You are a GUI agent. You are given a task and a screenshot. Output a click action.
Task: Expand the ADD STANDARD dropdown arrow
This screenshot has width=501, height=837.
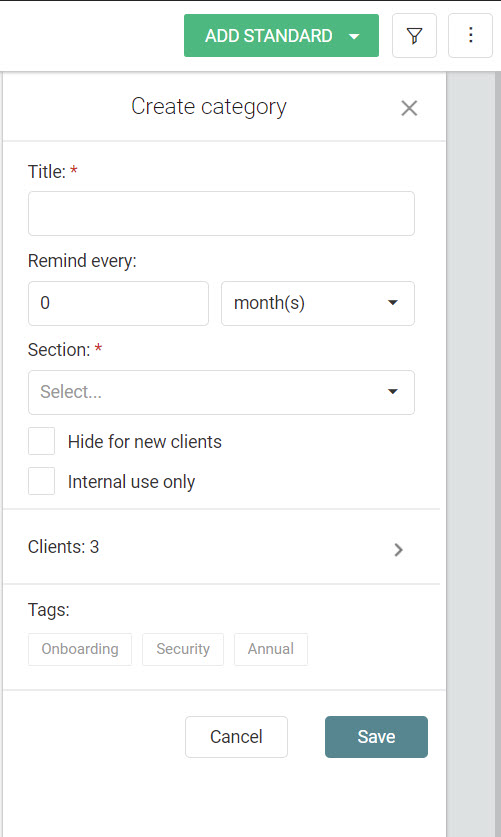pos(354,36)
